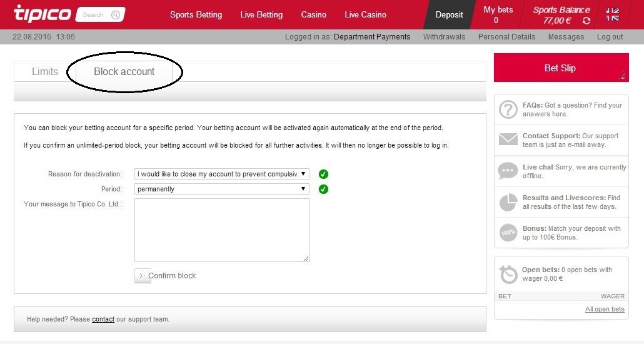Refresh the Sports Balance amount
The image size is (644, 344).
(586, 21)
